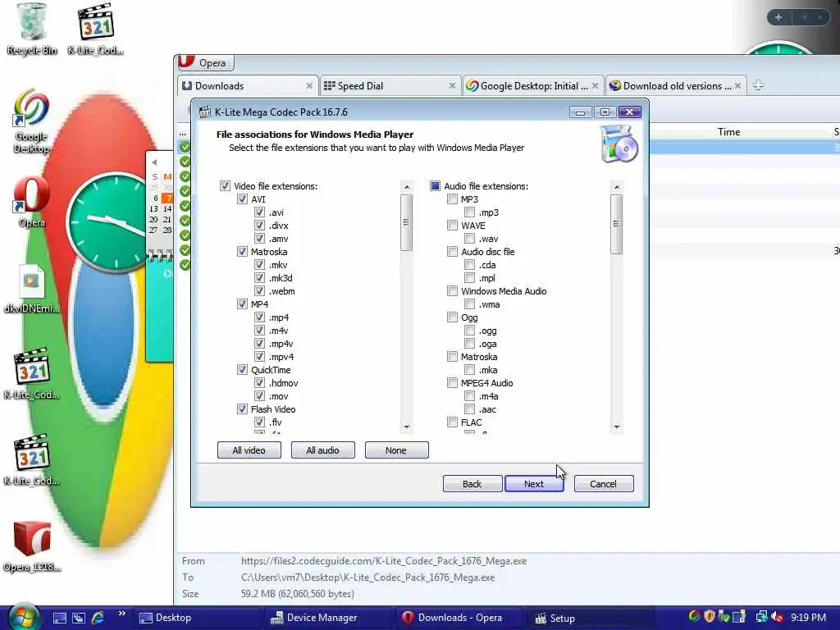
Task: Check the .ogg extension checkbox
Action: (x=469, y=331)
